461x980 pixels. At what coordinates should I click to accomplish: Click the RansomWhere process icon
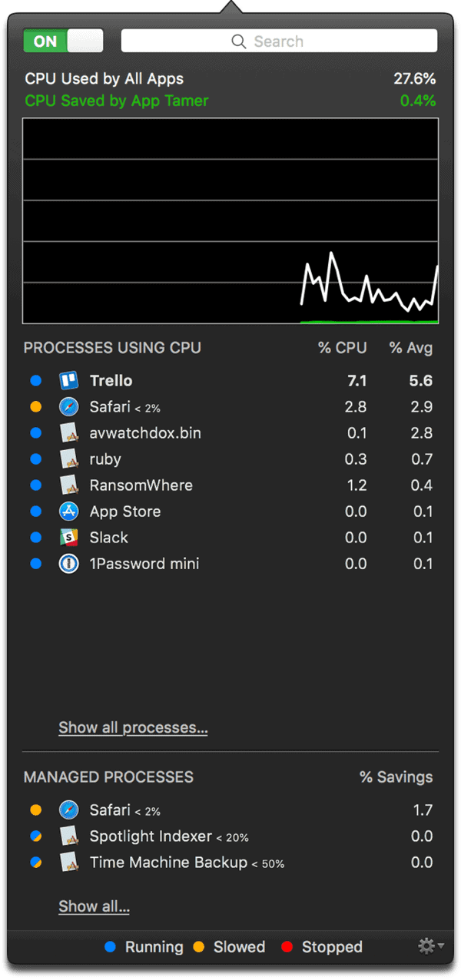[x=69, y=485]
